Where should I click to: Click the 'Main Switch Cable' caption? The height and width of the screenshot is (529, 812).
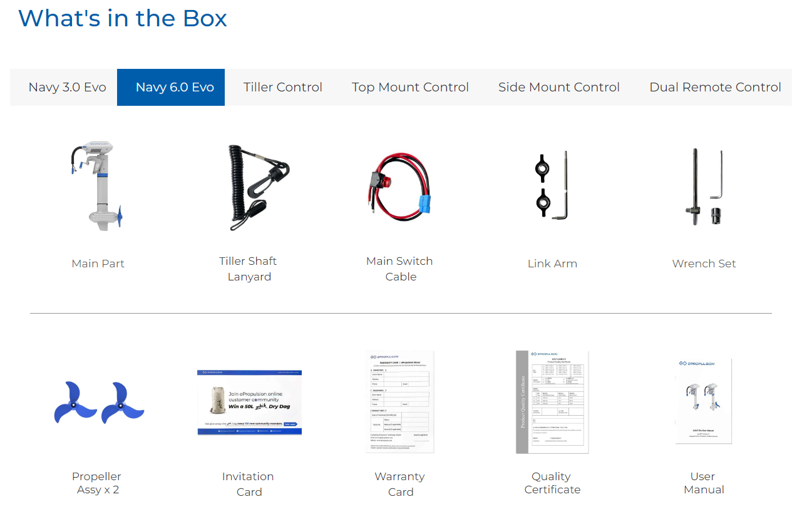[399, 269]
